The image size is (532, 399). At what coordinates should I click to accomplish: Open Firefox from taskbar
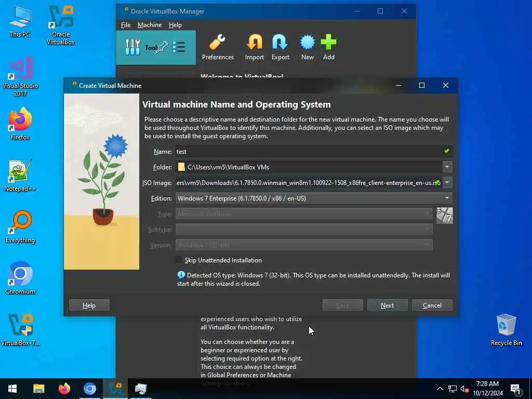pyautogui.click(x=64, y=389)
